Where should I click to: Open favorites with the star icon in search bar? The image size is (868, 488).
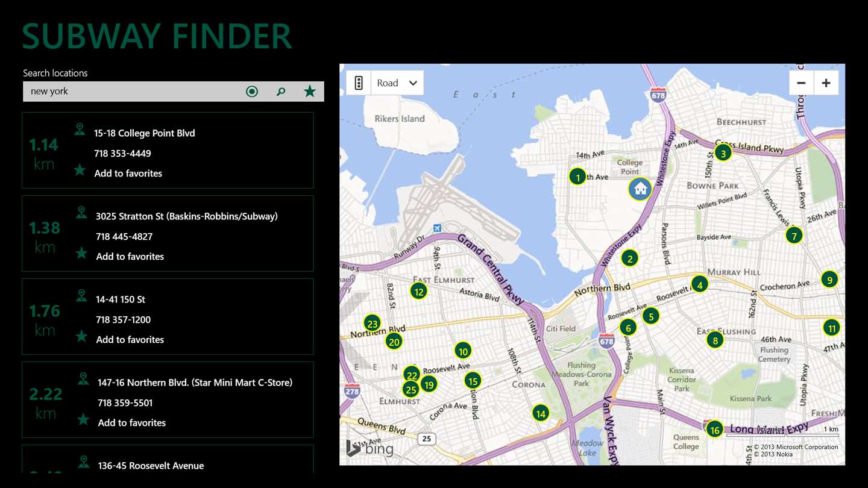click(x=310, y=92)
